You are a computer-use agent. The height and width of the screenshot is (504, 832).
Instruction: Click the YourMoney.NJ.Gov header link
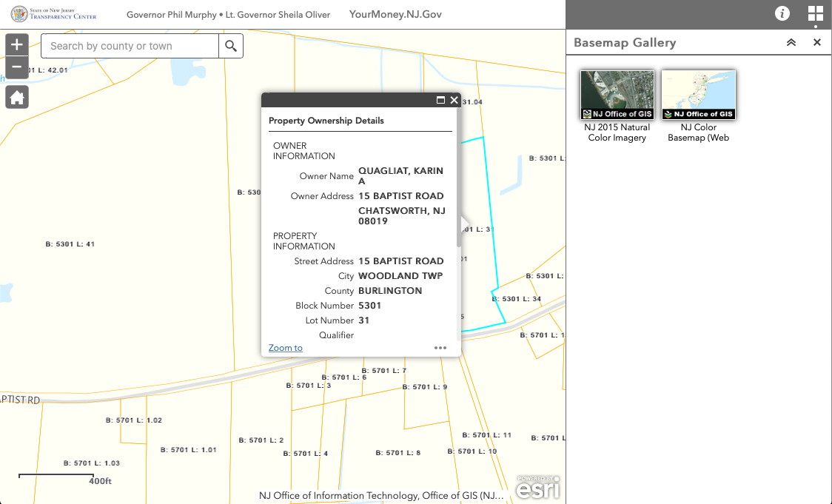(390, 15)
